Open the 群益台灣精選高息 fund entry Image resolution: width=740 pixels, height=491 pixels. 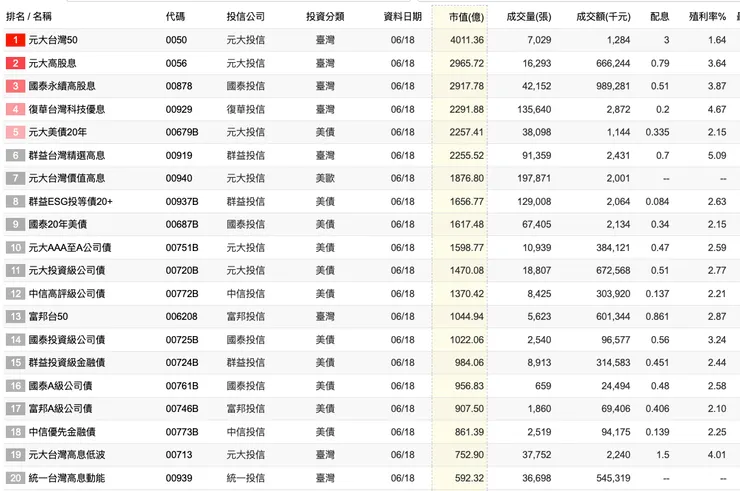[x=67, y=155]
